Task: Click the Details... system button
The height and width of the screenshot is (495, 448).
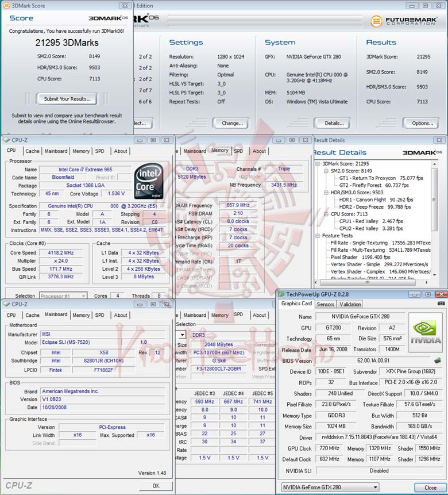Action: [334, 123]
